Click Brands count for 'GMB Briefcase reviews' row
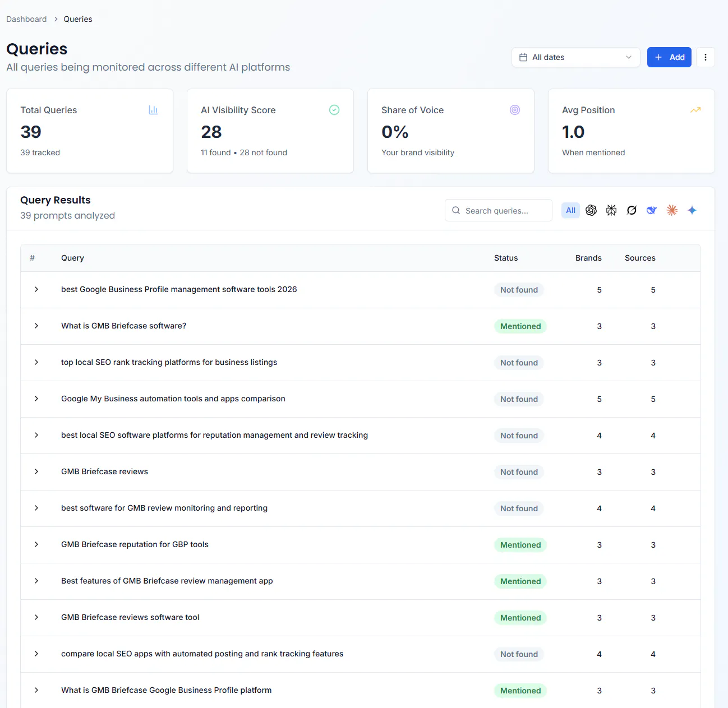The width and height of the screenshot is (728, 708). tap(599, 472)
